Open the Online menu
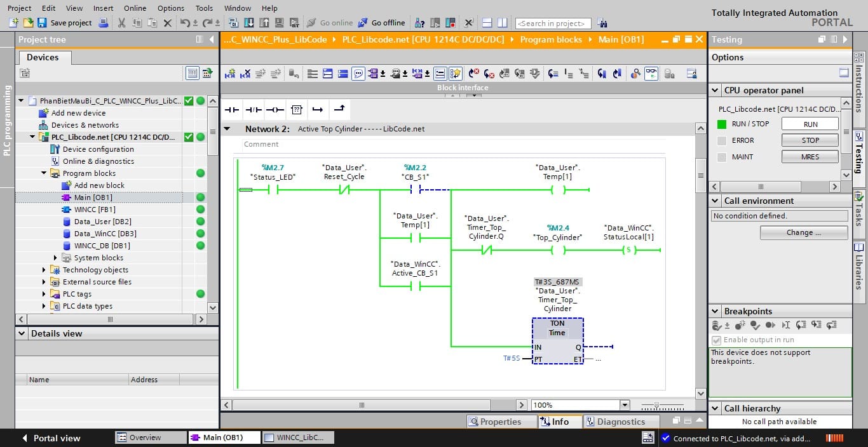Image resolution: width=868 pixels, height=447 pixels. (x=135, y=8)
